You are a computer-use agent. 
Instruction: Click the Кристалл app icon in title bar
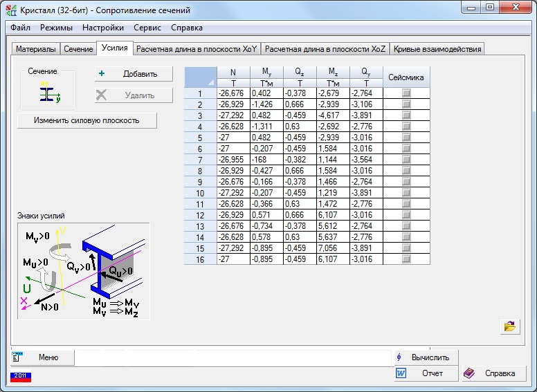(x=11, y=10)
